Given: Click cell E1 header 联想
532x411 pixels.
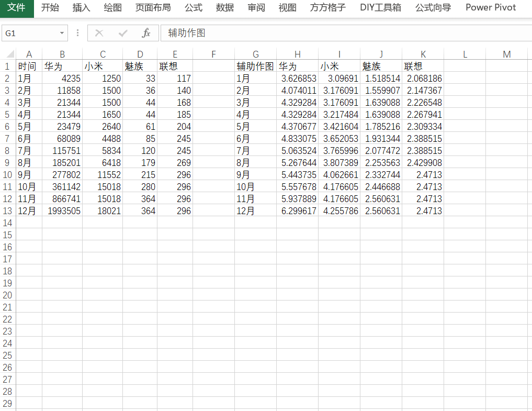Looking at the screenshot, I should [175, 66].
